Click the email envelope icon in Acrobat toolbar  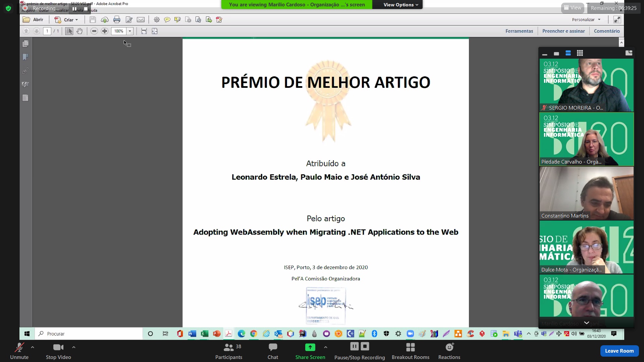[x=141, y=20]
